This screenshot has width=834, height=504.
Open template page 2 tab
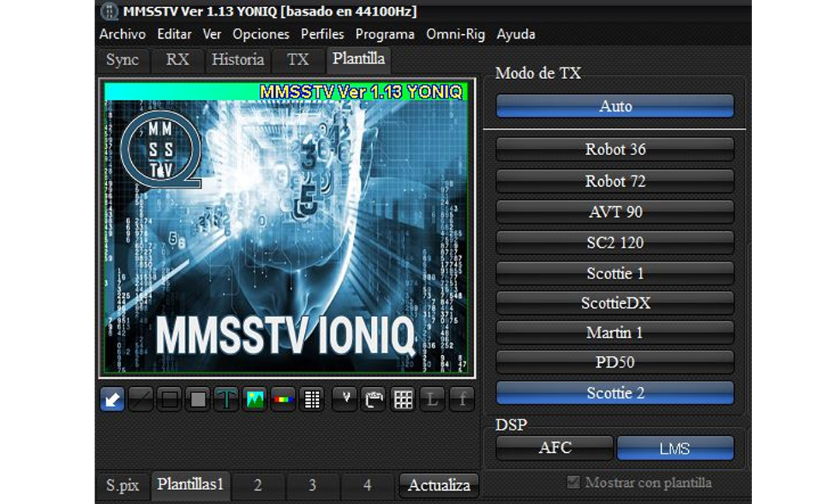[258, 485]
